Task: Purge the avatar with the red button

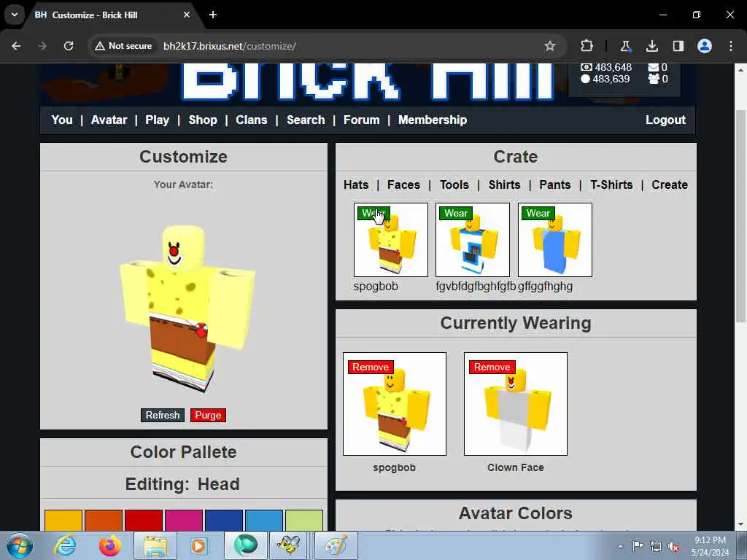Action: [208, 415]
